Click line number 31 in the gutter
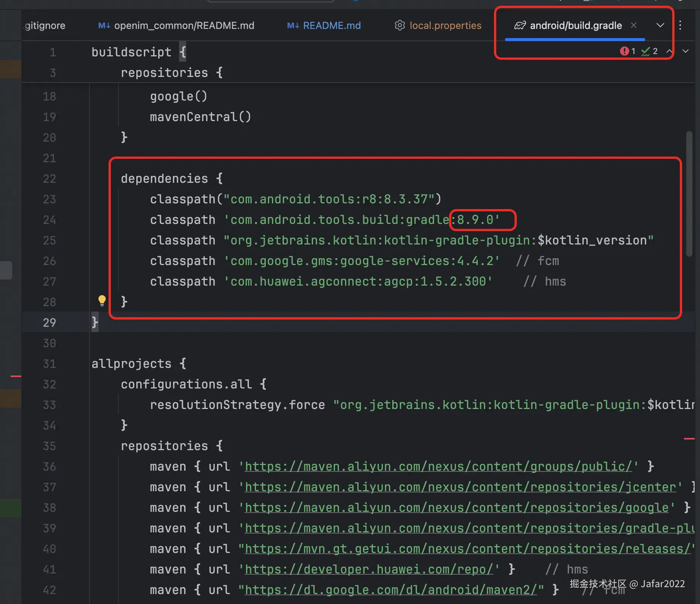The height and width of the screenshot is (604, 700). [x=50, y=364]
